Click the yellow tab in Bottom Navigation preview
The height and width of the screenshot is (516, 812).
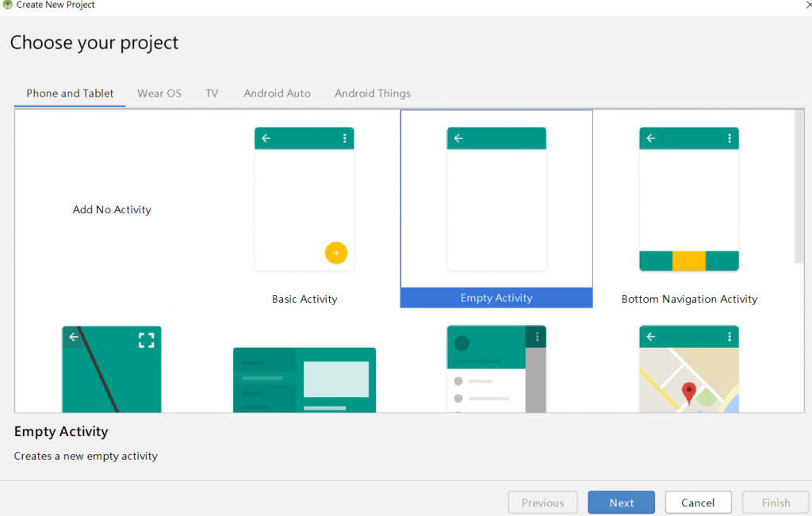(689, 261)
